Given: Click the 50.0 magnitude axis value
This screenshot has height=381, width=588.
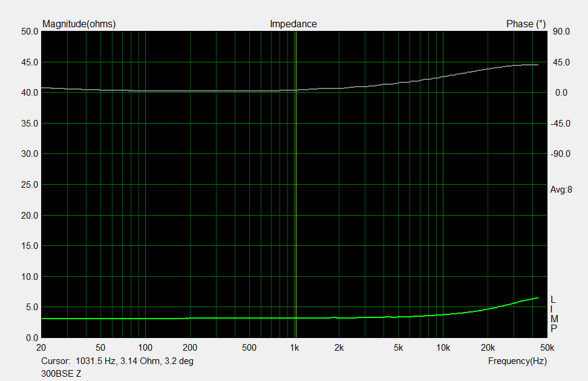Looking at the screenshot, I should click(x=30, y=31).
